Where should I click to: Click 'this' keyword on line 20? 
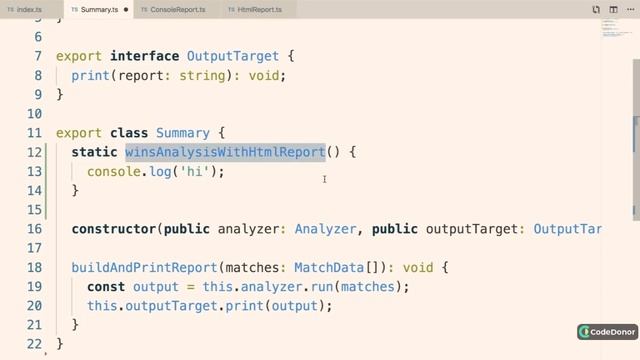pyautogui.click(x=102, y=306)
